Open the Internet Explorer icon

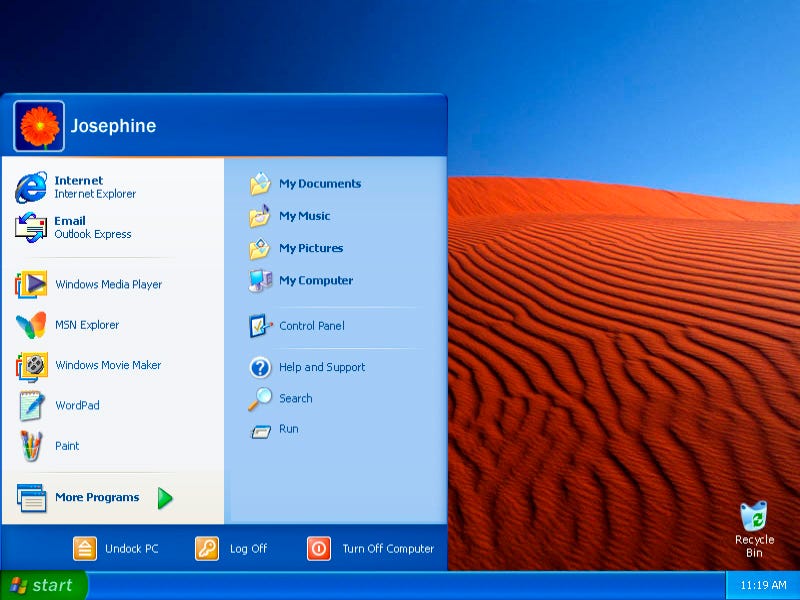pos(31,187)
